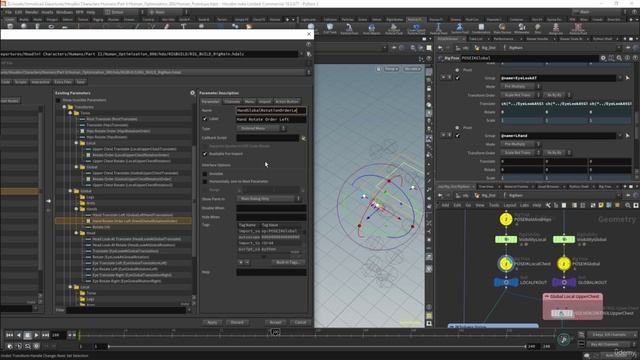This screenshot has height=360, width=640.
Task: Click the Built-in Tags button
Action: point(288,262)
